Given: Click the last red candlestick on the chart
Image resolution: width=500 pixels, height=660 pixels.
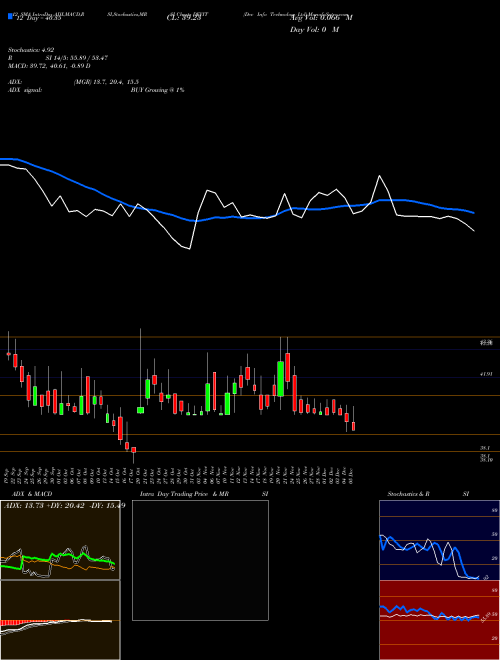Looking at the screenshot, I should pyautogui.click(x=354, y=426).
